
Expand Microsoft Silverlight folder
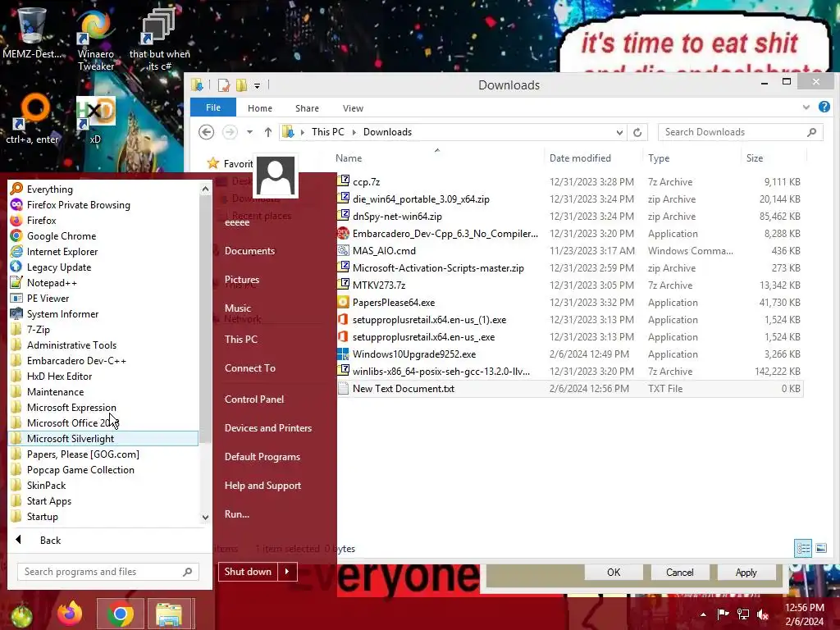coord(103,438)
